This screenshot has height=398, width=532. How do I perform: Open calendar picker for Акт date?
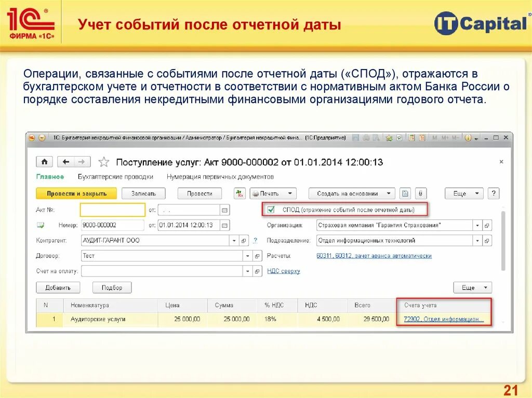tap(224, 210)
